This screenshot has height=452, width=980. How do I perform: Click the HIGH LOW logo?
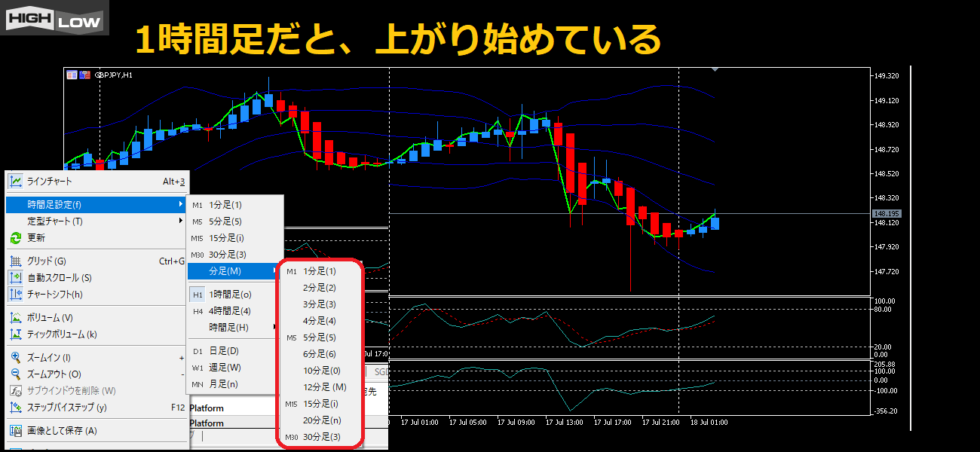pos(54,17)
